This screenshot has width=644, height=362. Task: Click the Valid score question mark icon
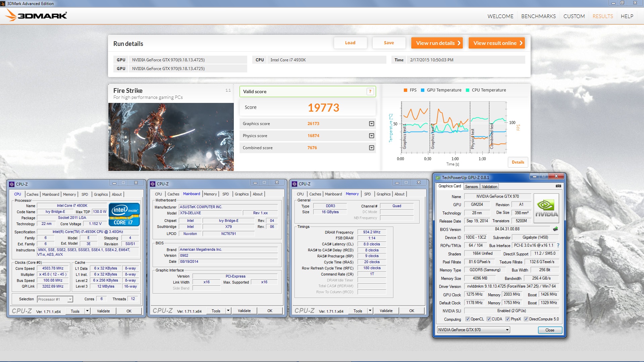click(x=370, y=92)
